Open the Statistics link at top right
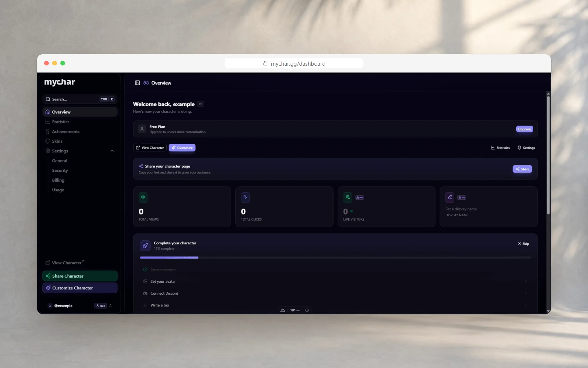This screenshot has width=588, height=368. (x=500, y=148)
